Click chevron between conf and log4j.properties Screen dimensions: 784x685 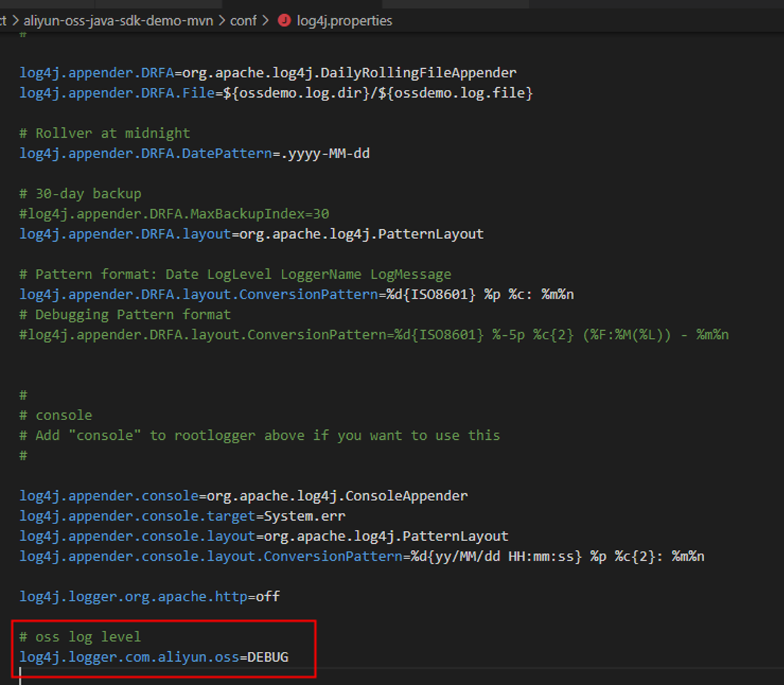click(x=266, y=20)
